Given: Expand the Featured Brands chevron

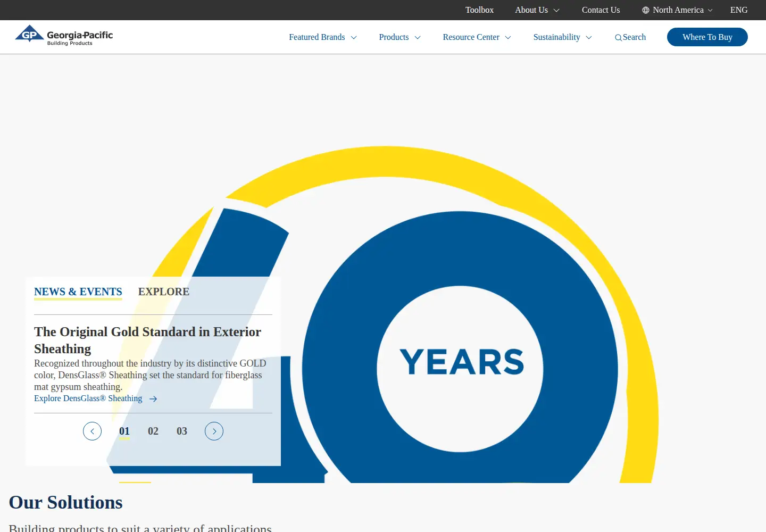Looking at the screenshot, I should [354, 38].
